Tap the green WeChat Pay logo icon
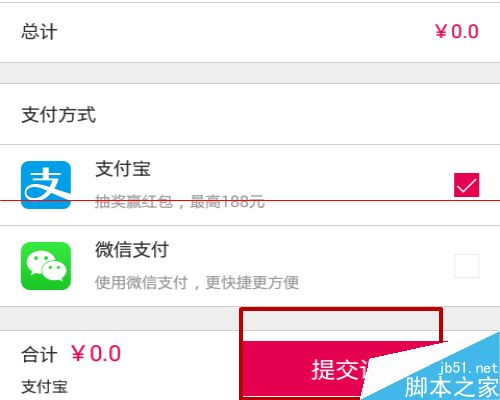 (x=46, y=266)
